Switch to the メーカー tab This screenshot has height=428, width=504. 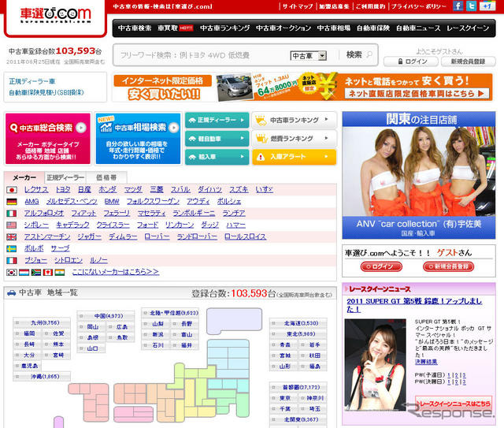coord(24,177)
